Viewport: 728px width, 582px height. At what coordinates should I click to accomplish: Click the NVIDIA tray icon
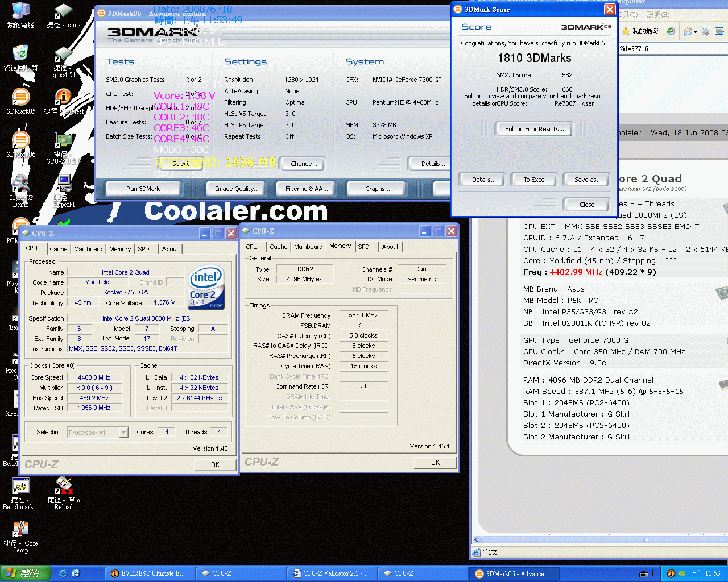coord(681,573)
